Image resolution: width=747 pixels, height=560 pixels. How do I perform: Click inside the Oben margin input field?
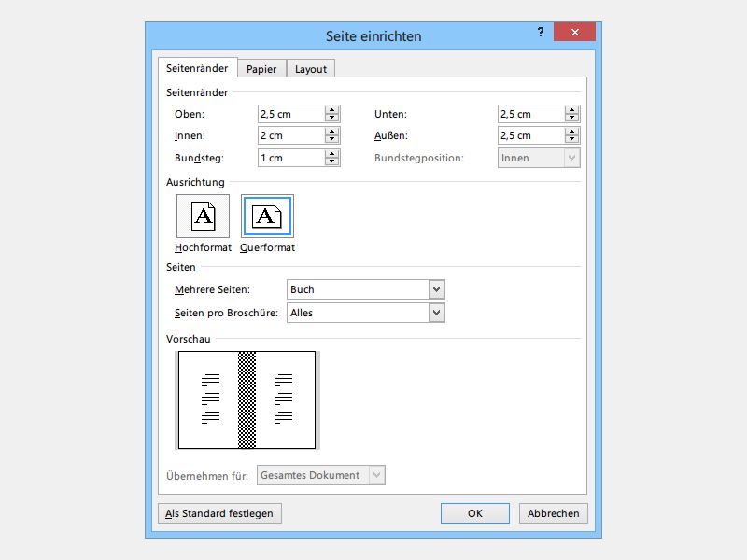coord(289,113)
